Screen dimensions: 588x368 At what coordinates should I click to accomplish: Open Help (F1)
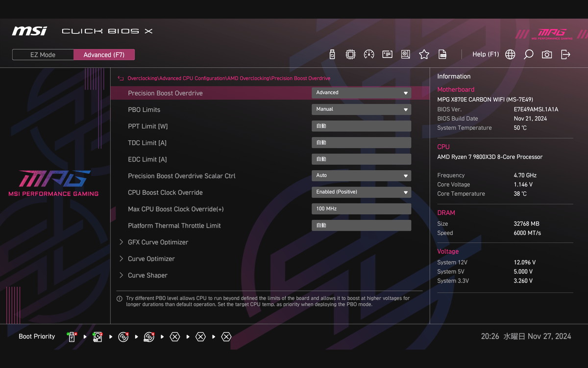click(x=486, y=54)
